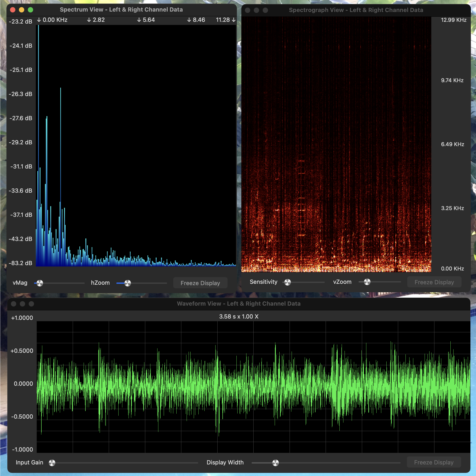Click the Display Width label

tap(225, 462)
